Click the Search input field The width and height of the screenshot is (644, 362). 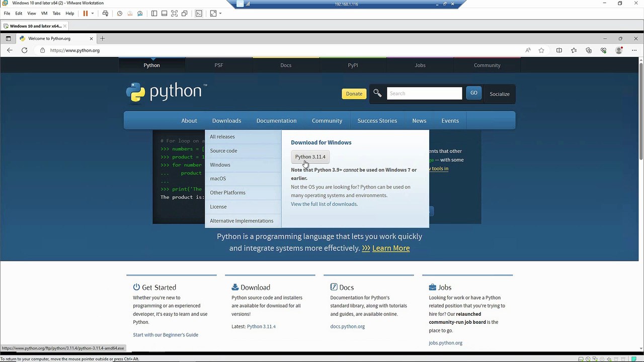coord(424,93)
